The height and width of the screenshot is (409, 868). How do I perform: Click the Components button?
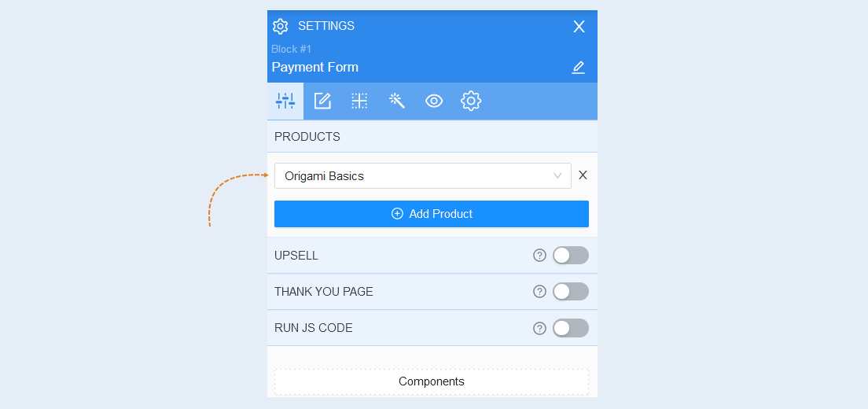[431, 381]
